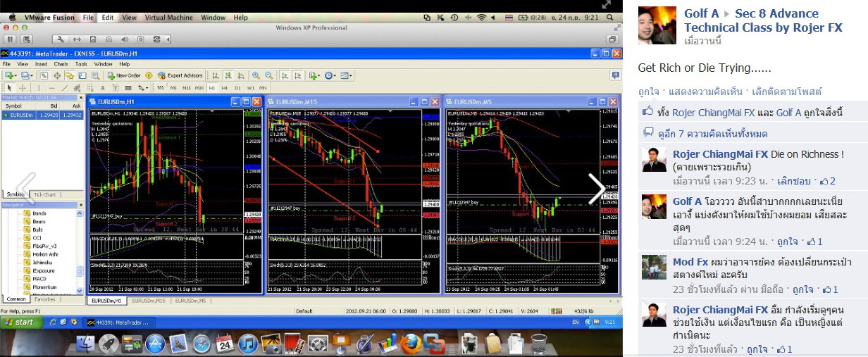Select the text 'A' tool
Screen dimensions: 868x357
(103, 88)
